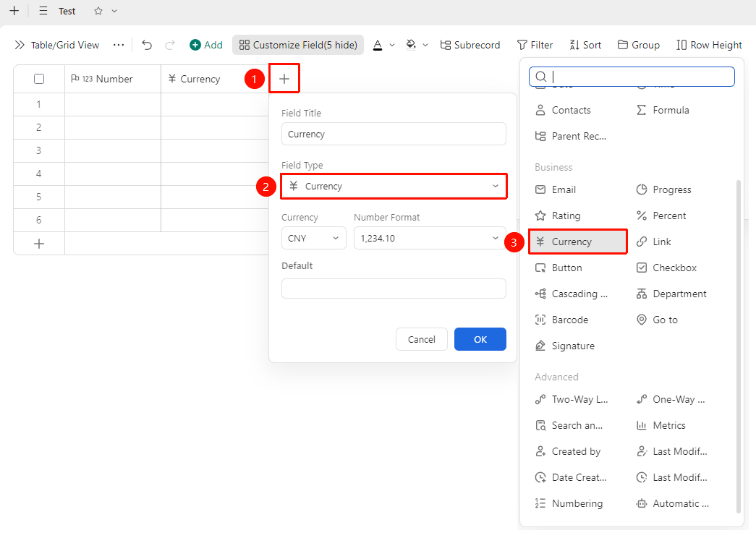Open the Row Height option
The width and height of the screenshot is (756, 538).
[x=709, y=45]
